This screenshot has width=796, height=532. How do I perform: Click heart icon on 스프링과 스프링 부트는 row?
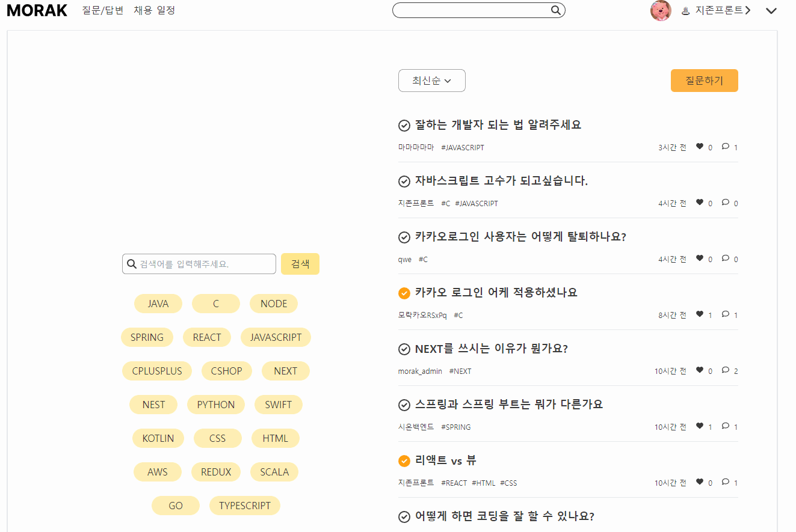[x=700, y=426]
